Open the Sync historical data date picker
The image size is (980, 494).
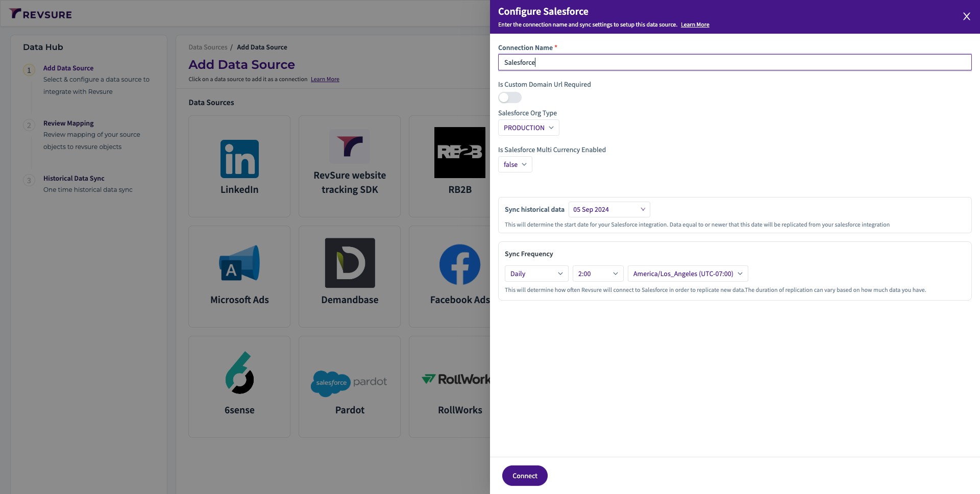click(x=609, y=209)
